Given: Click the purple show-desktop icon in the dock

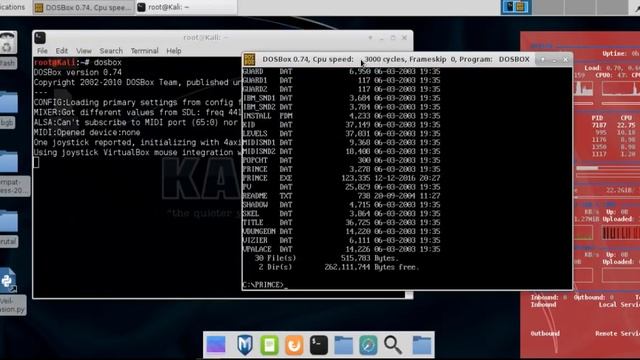Looking at the screenshot, I should point(216,345).
